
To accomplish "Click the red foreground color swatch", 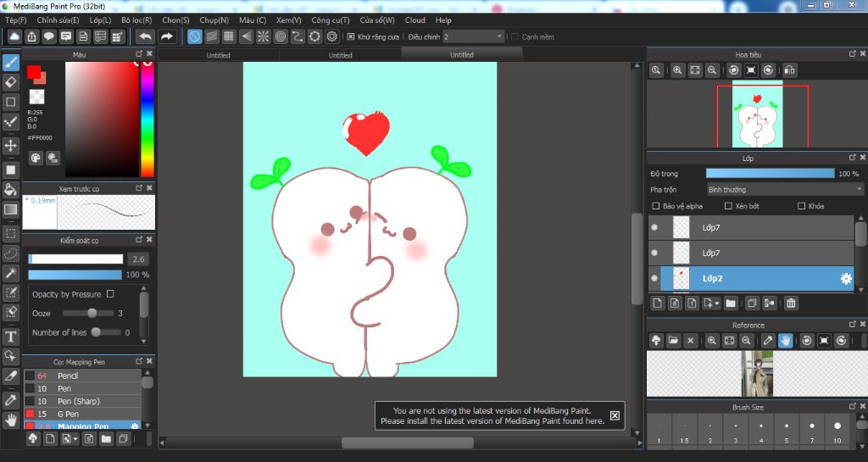I will (x=34, y=72).
